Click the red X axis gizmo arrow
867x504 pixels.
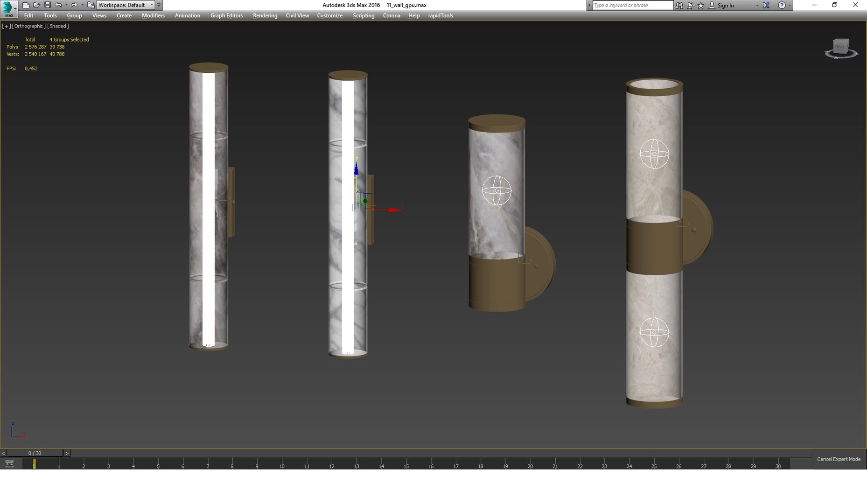tap(394, 210)
